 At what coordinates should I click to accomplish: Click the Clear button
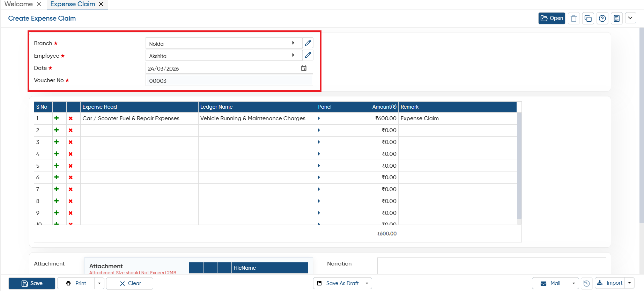[x=129, y=283]
